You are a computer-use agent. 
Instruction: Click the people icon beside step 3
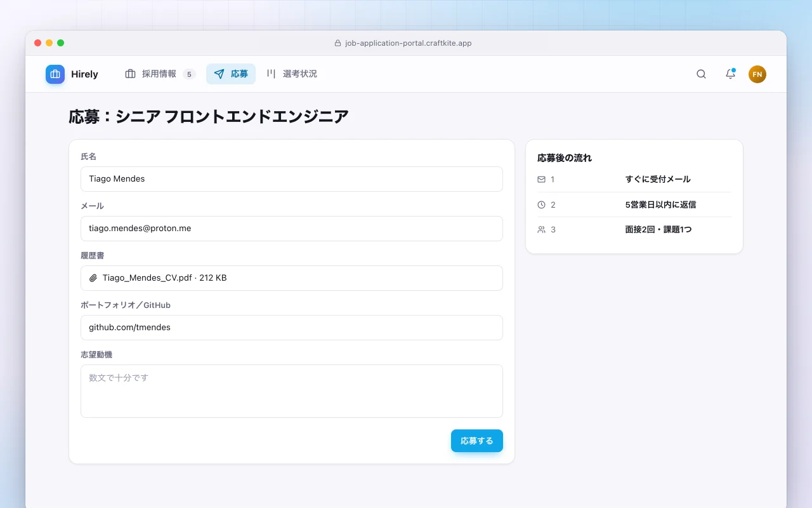click(541, 230)
